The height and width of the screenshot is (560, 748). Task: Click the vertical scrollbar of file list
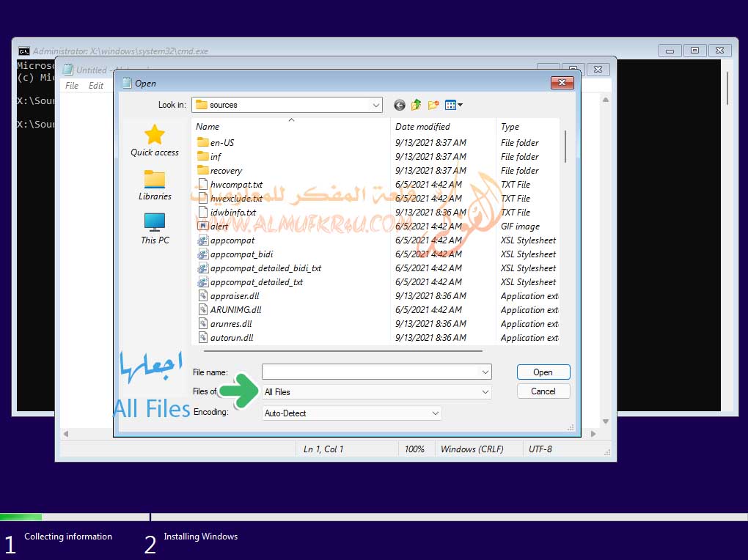[x=565, y=146]
